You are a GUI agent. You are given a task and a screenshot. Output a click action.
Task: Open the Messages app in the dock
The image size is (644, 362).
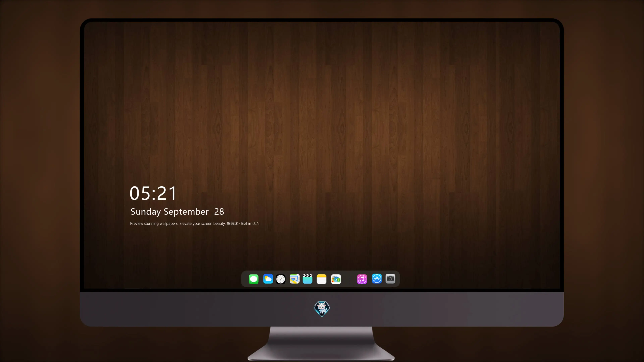[254, 279]
